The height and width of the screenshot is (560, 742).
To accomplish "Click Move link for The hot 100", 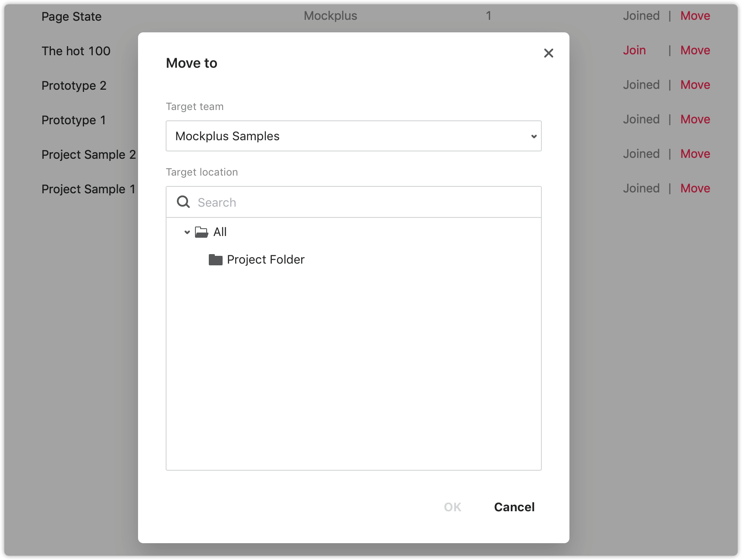I will 695,50.
